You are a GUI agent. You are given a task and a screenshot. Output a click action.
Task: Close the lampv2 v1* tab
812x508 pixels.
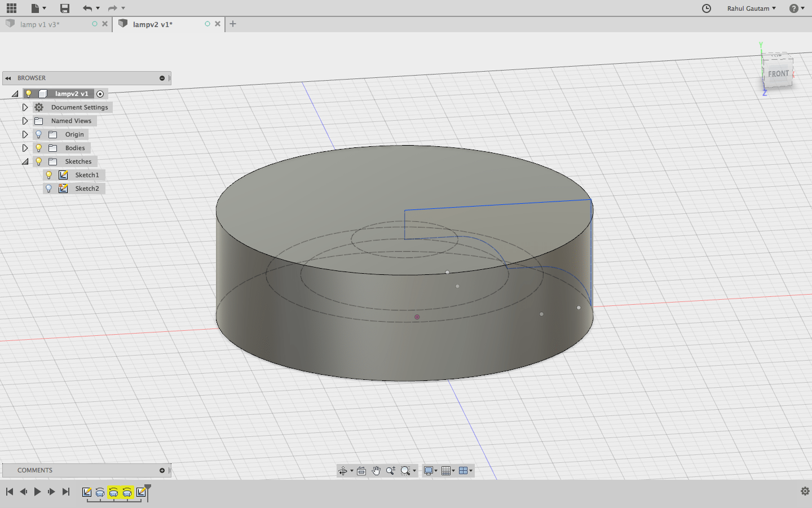[218, 24]
